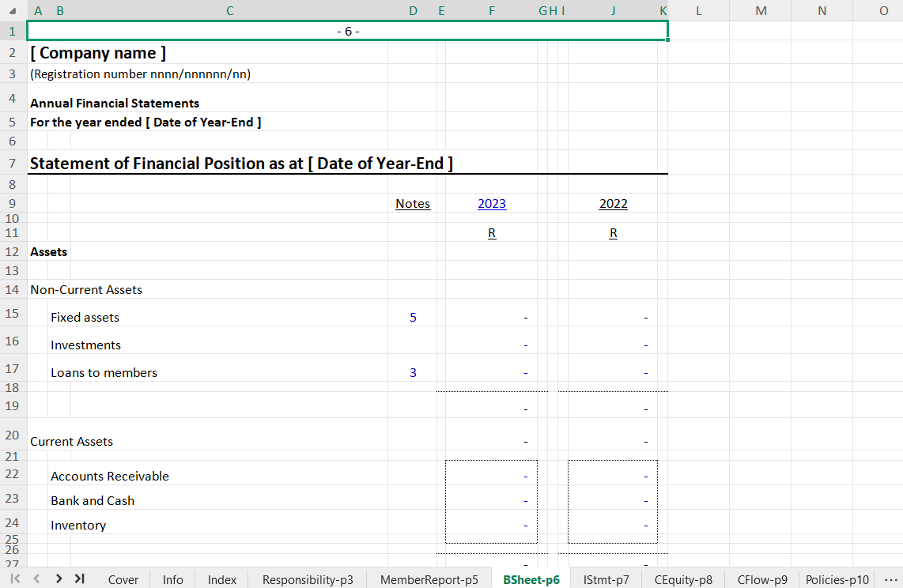Jump to first sheet with navigation arrow
The width and height of the screenshot is (903, 588).
15,579
